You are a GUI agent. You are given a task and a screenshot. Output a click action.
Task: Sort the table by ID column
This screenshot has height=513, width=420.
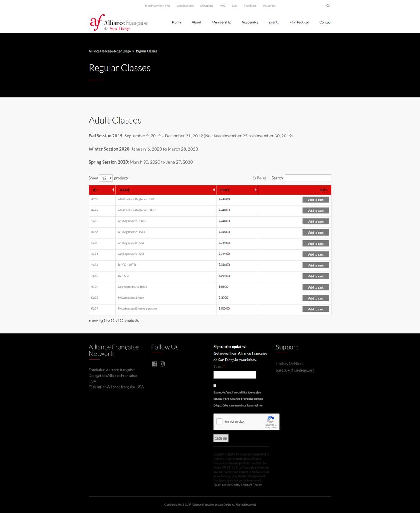point(102,190)
